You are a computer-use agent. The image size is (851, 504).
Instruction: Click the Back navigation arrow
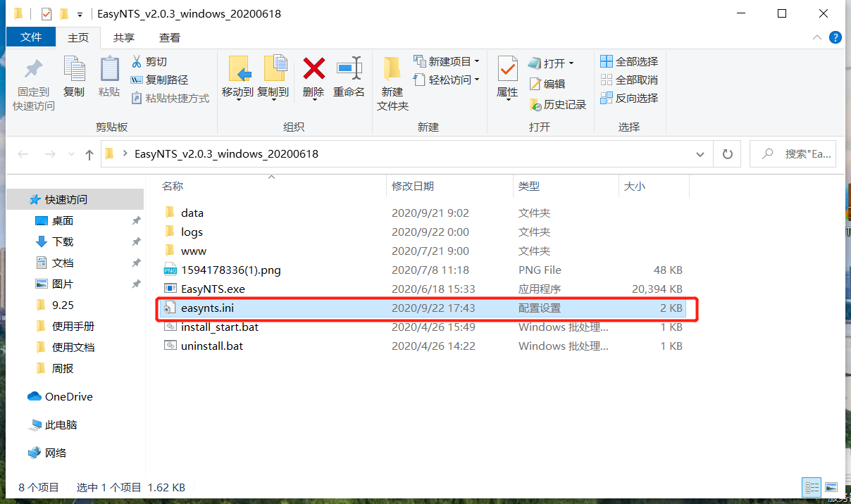click(x=23, y=154)
